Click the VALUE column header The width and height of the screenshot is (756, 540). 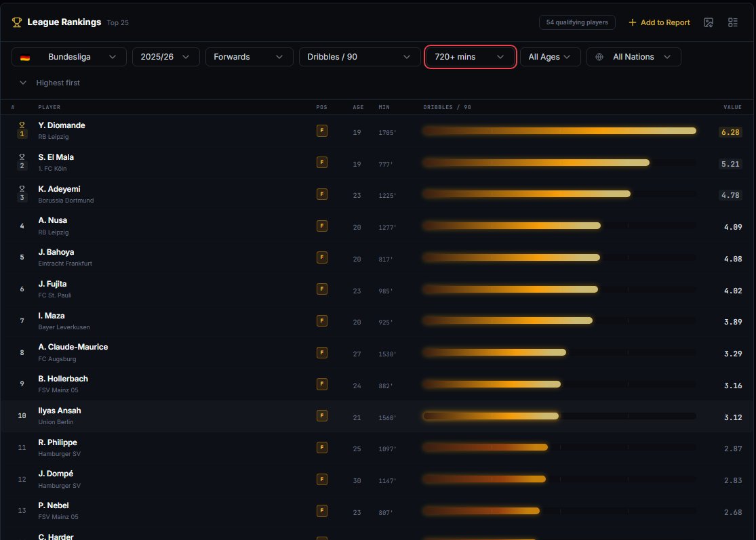pyautogui.click(x=732, y=108)
